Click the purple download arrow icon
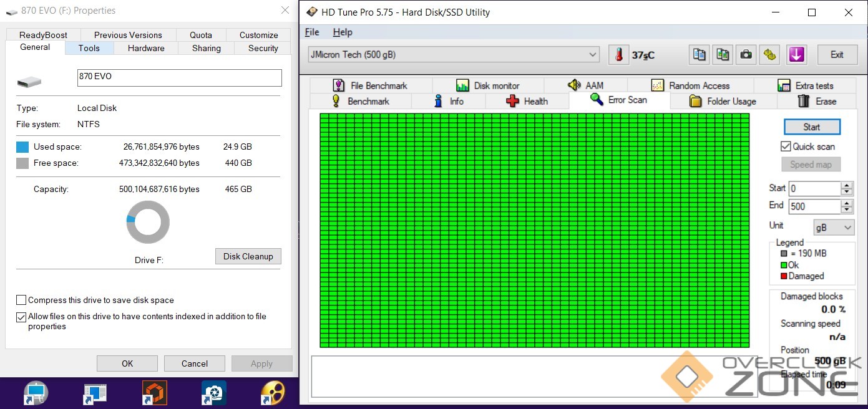868x409 pixels. [796, 55]
